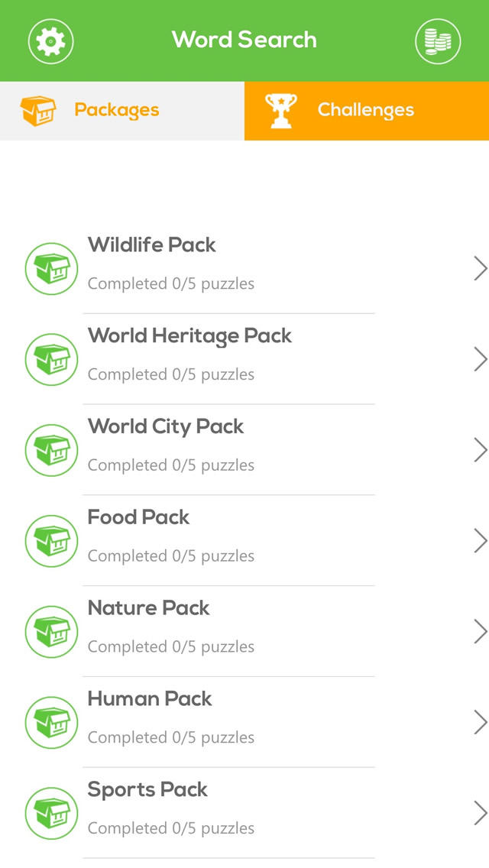This screenshot has height=868, width=489.
Task: Expand Sports Pack chevron arrow
Action: pos(480,813)
